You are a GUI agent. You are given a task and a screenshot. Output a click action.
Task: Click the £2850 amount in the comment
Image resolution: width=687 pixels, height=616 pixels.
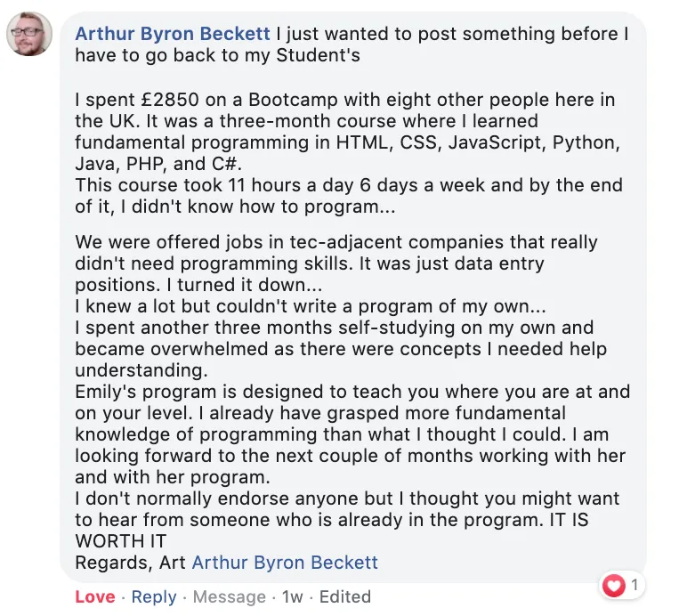(170, 100)
